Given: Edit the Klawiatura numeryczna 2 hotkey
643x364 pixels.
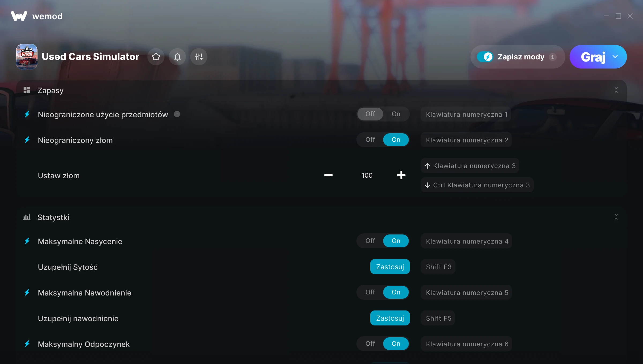Looking at the screenshot, I should (x=466, y=140).
